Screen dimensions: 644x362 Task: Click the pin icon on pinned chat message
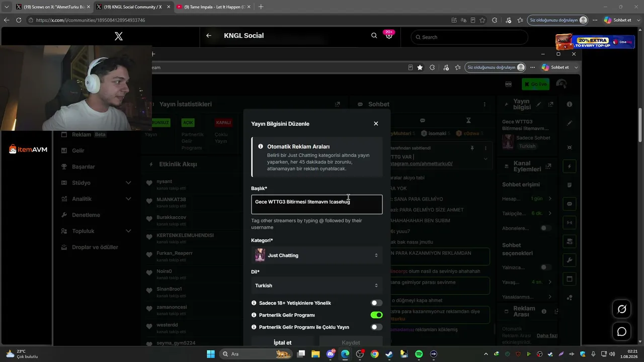(x=472, y=148)
